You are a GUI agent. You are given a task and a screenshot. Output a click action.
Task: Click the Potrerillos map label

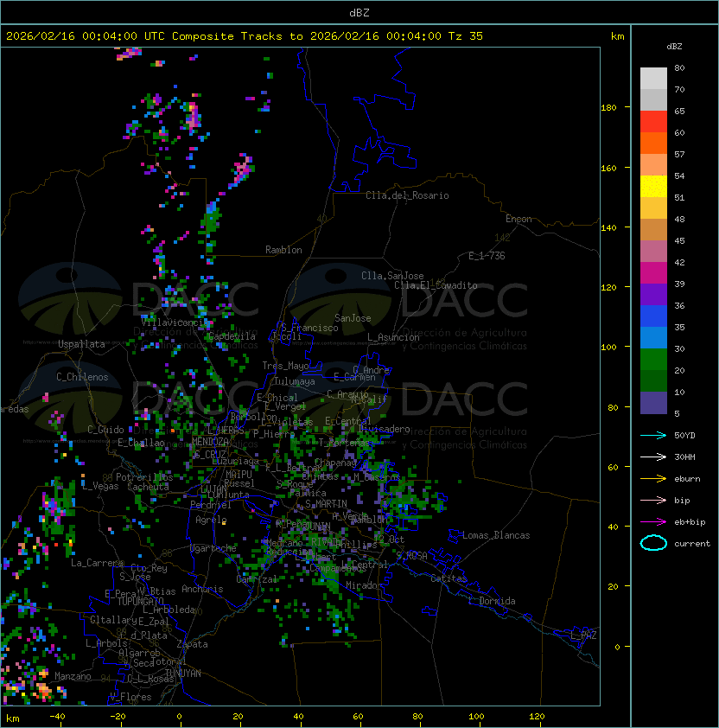point(144,477)
